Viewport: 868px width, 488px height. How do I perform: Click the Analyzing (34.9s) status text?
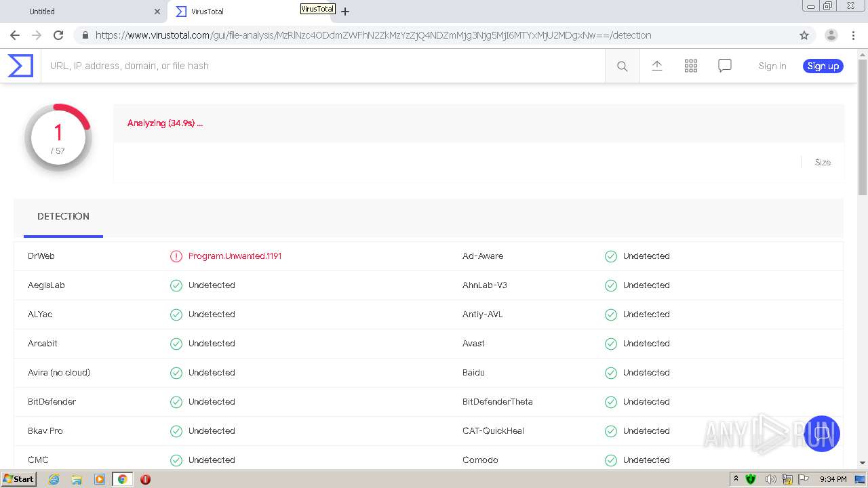pos(165,123)
